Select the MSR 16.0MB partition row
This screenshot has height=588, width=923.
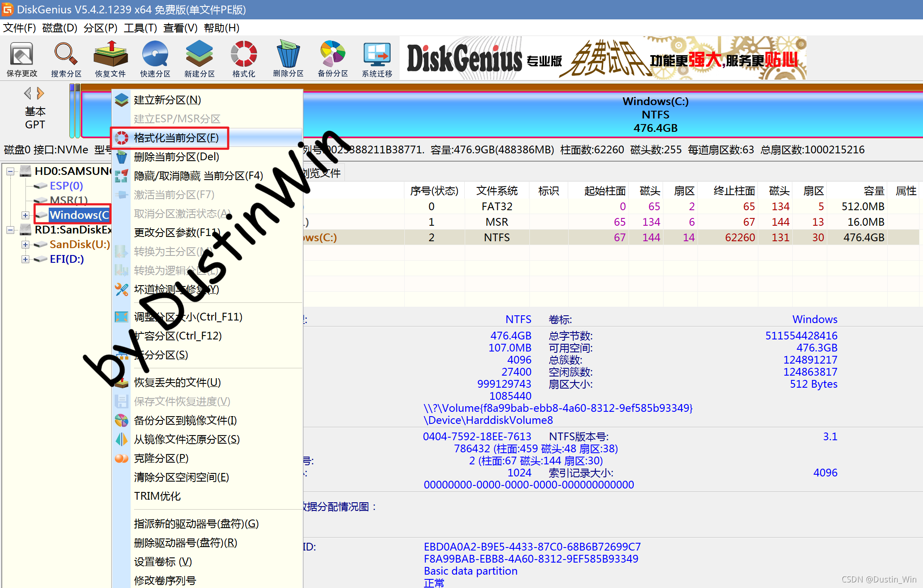pos(610,222)
